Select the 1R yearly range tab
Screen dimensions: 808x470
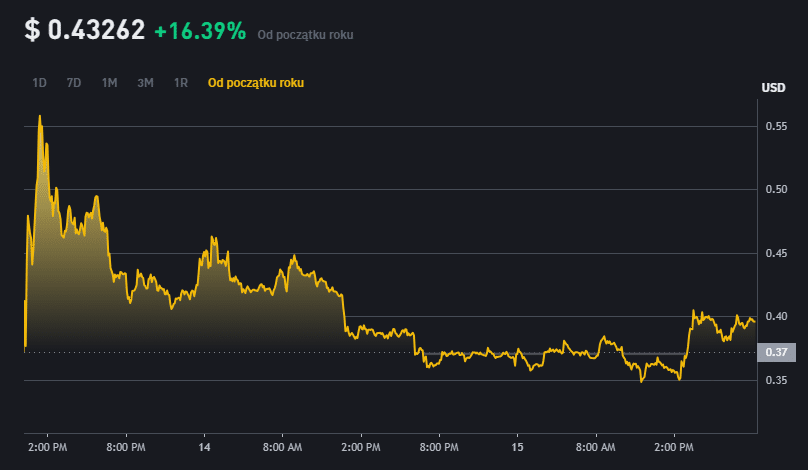181,83
